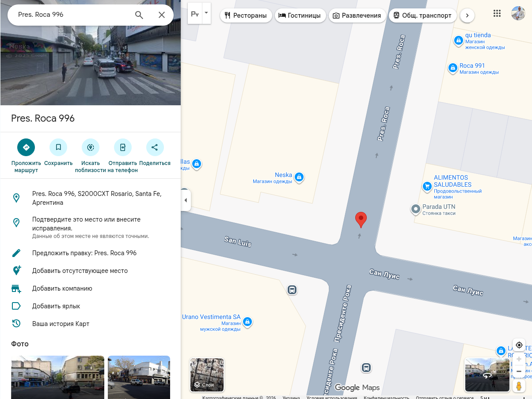Select the Рестораны category chip
This screenshot has height=399, width=532.
[x=246, y=15]
